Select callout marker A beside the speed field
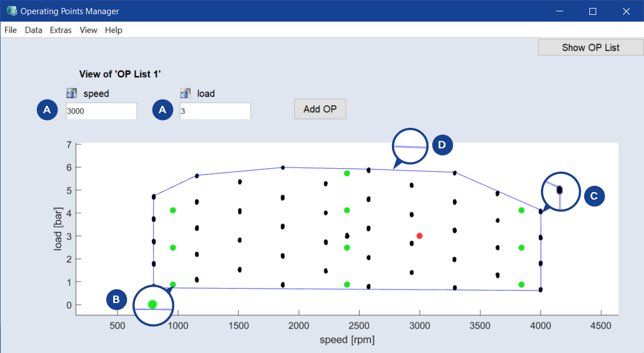 pos(47,111)
